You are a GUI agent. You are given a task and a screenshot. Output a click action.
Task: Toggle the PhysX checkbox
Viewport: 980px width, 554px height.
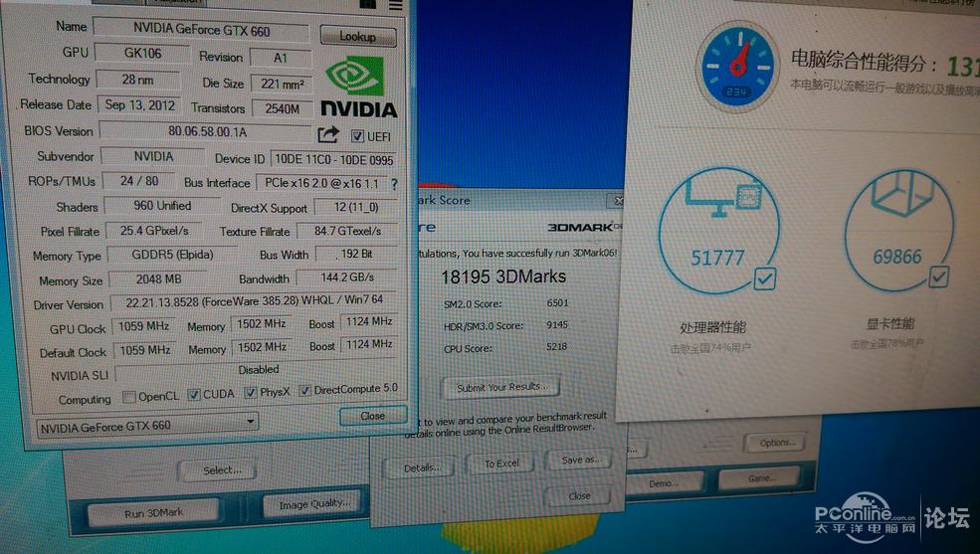coord(250,392)
